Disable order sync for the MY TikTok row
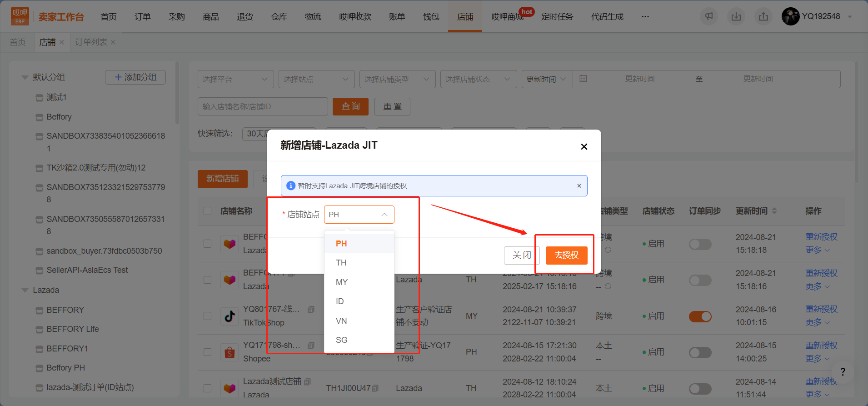This screenshot has height=406, width=868. [700, 316]
